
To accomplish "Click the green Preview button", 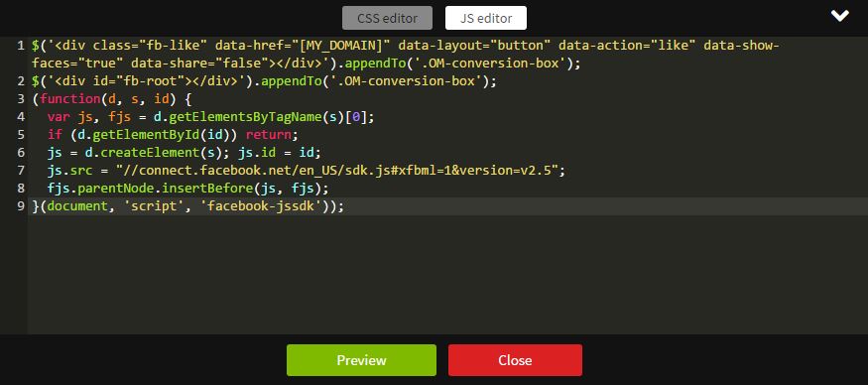I will (x=361, y=360).
